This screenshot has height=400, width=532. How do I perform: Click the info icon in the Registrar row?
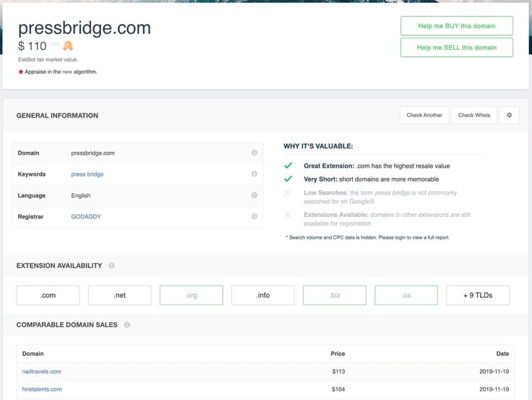point(254,216)
